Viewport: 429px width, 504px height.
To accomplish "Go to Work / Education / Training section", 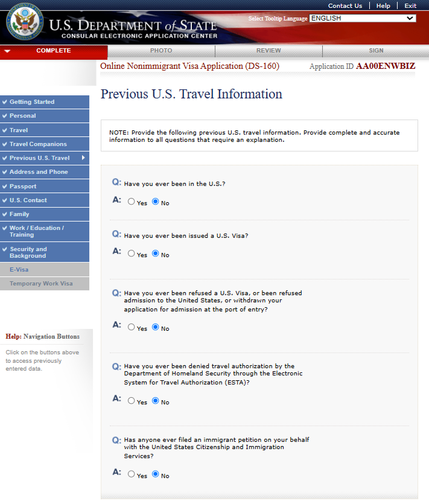I will (45, 231).
